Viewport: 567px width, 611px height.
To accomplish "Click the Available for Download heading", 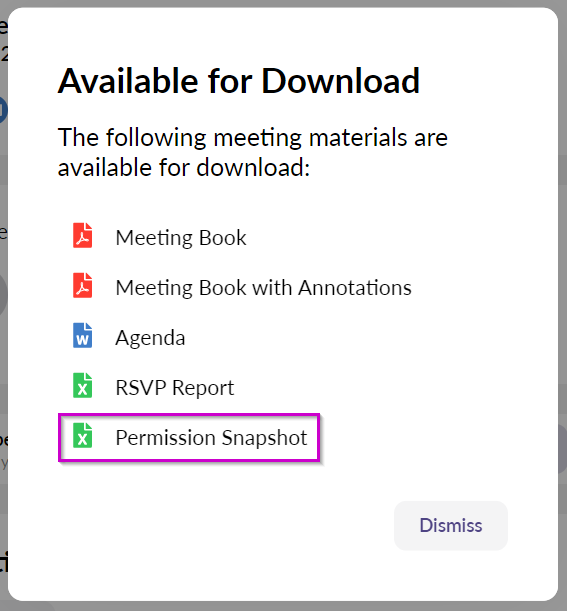I will click(x=238, y=81).
